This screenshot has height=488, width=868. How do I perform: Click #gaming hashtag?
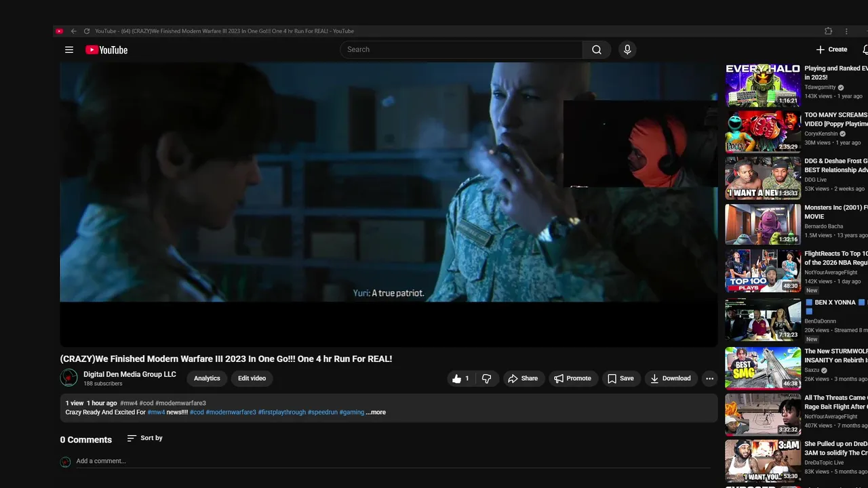(x=352, y=412)
